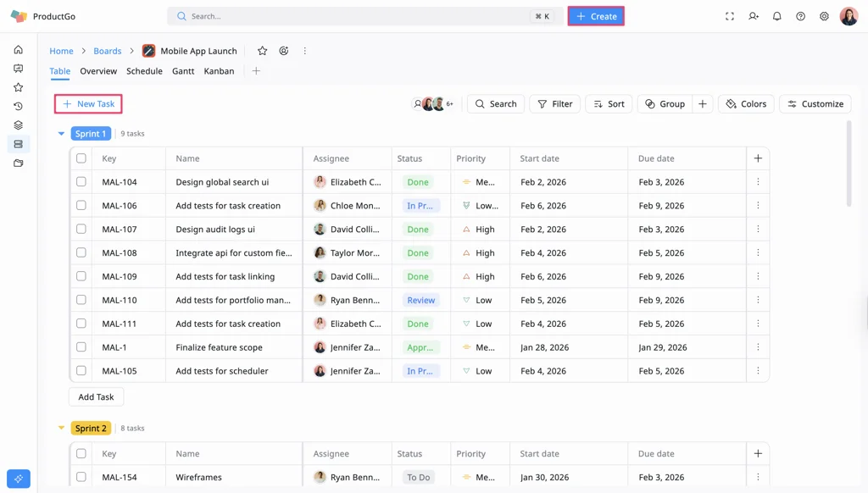Click the top search input field
This screenshot has width=868, height=493.
(356, 16)
